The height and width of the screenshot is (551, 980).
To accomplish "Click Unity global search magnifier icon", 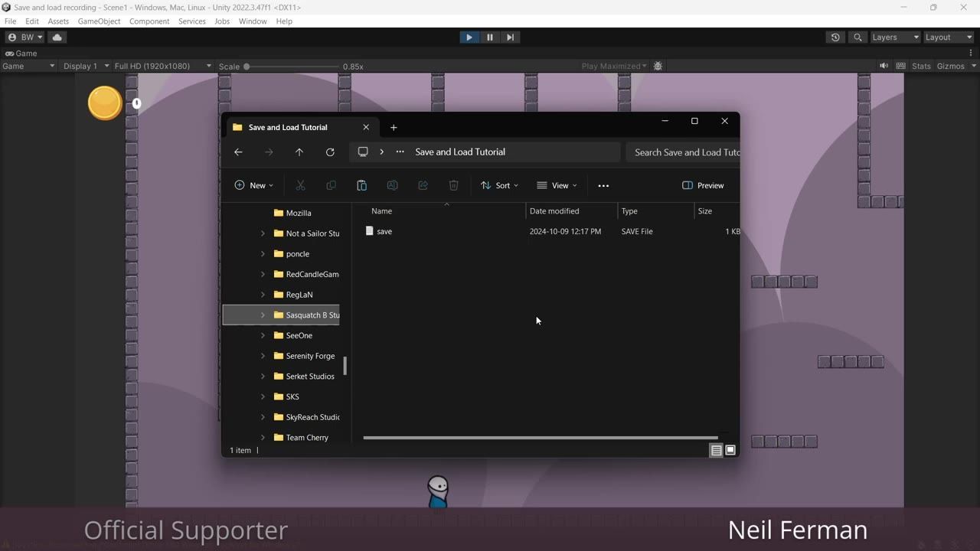I will pos(857,37).
